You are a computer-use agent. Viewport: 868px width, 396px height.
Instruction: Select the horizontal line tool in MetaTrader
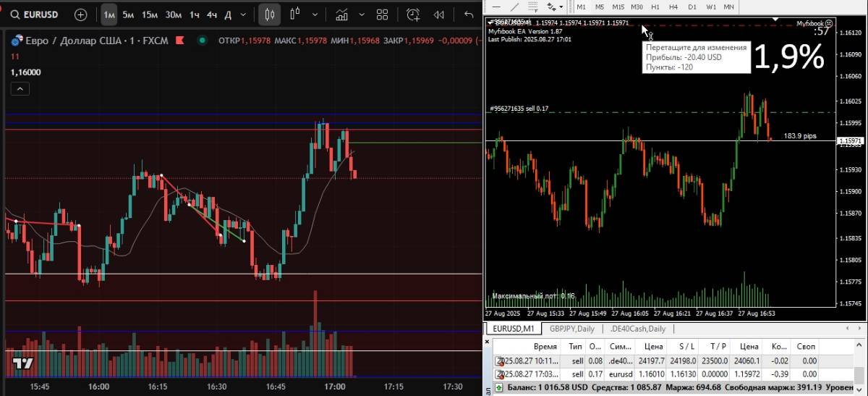pyautogui.click(x=495, y=7)
